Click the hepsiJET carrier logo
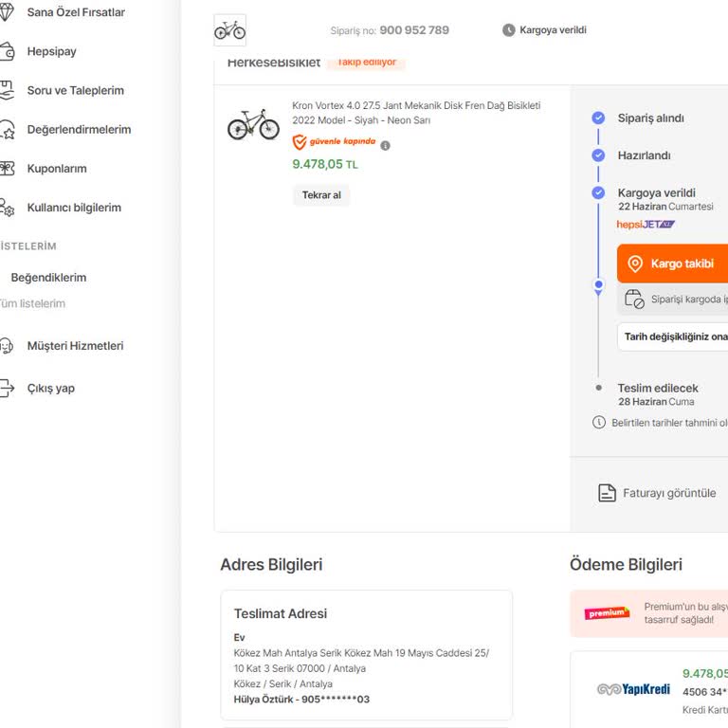 point(645,225)
